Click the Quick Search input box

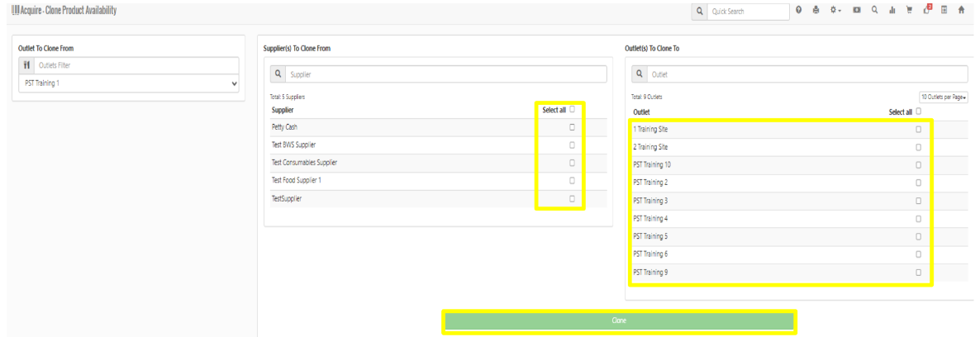[x=748, y=12]
